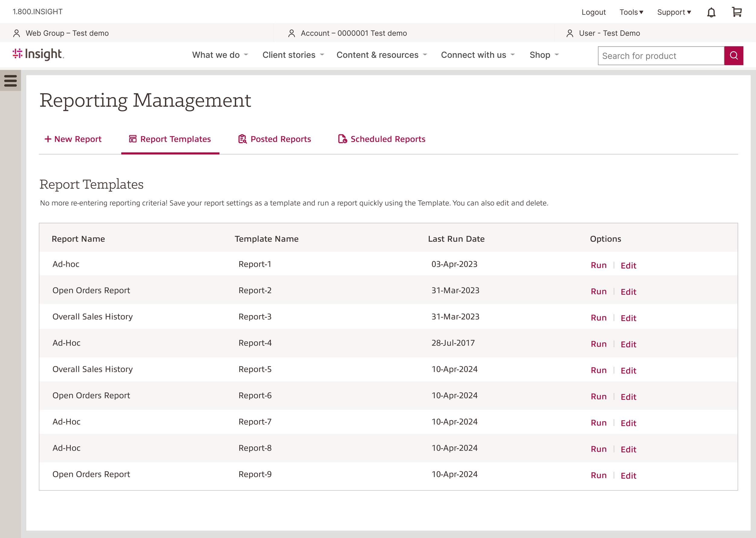Screen dimensions: 756x538
Task: Switch to the Scheduled Reports tab
Action: click(x=382, y=139)
